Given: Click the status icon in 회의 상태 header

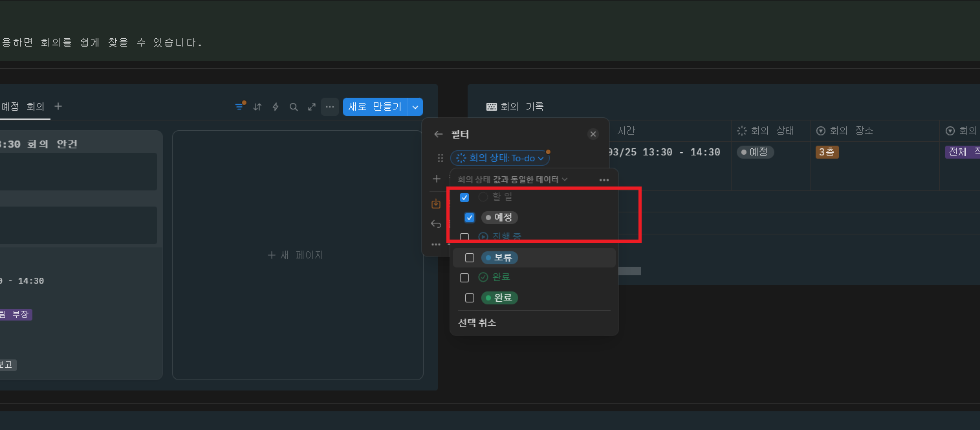Looking at the screenshot, I should pyautogui.click(x=742, y=131).
